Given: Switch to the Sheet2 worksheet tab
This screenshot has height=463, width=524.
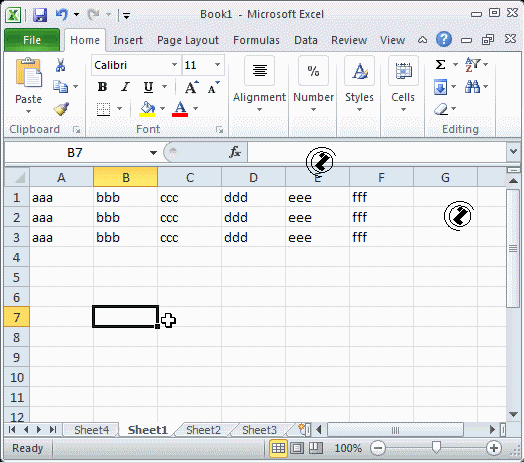Looking at the screenshot, I should 203,430.
